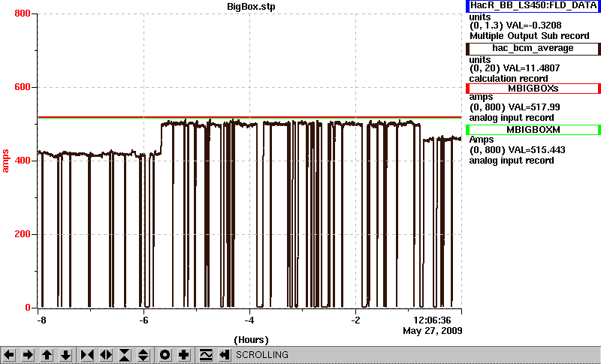Select the MBIGBOXs legend entry
This screenshot has width=601, height=364.
click(x=533, y=89)
